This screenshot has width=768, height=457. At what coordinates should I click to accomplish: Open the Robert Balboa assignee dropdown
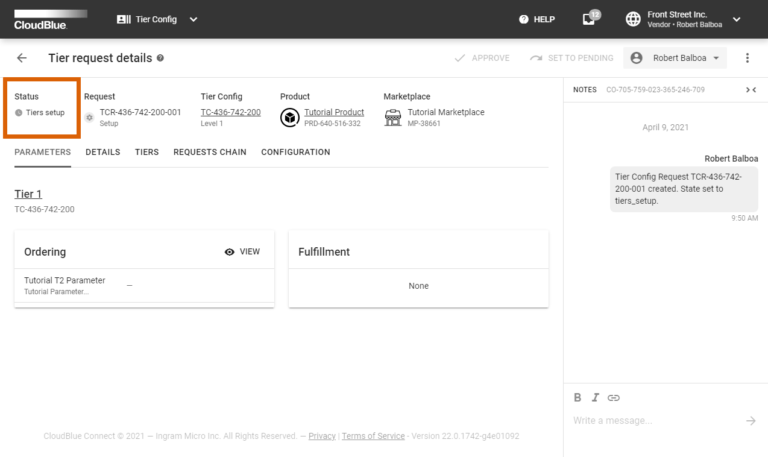[675, 58]
